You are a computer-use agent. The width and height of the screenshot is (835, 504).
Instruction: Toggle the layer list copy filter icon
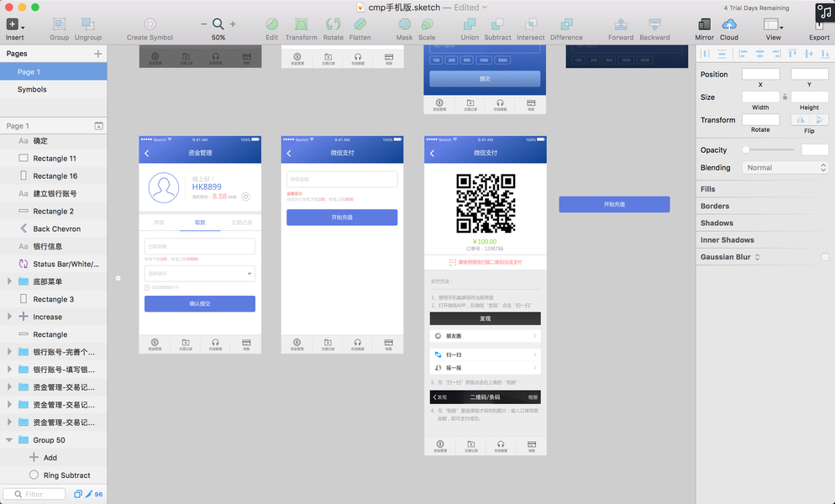78,494
